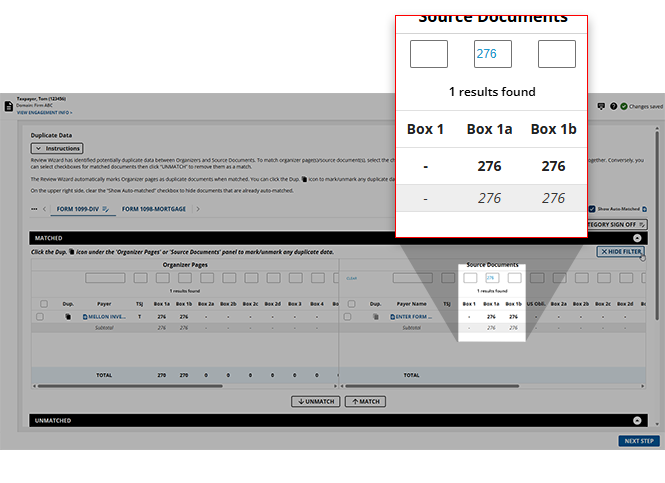Viewport: 665px width, 483px height.
Task: Focus Organizer Pages TSJ filter field
Action: [140, 278]
